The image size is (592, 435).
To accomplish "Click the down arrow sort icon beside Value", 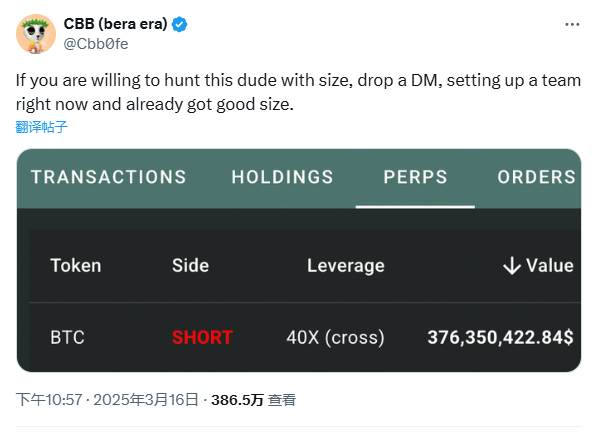I will point(512,265).
